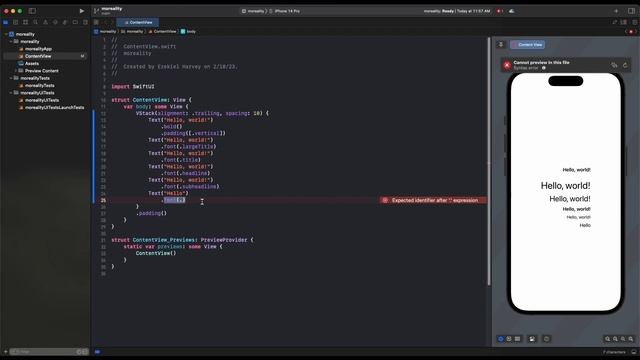Pin the preview canvas
Viewport: 640px width, 360px height.
[501, 44]
